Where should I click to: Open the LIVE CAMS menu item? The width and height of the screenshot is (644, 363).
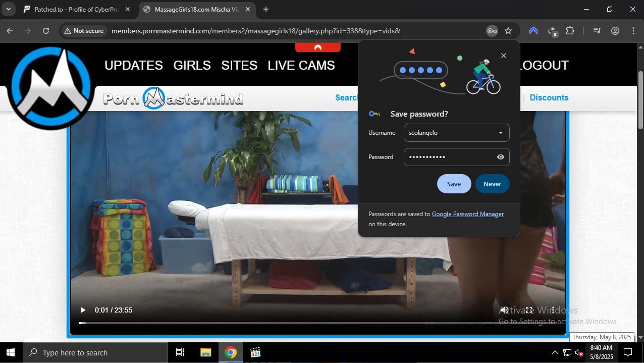click(301, 65)
